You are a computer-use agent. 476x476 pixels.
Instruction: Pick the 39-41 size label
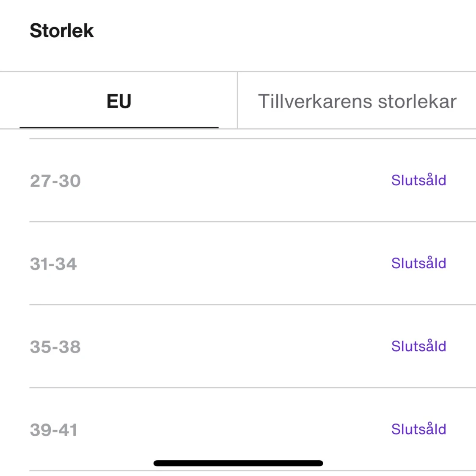click(x=54, y=430)
